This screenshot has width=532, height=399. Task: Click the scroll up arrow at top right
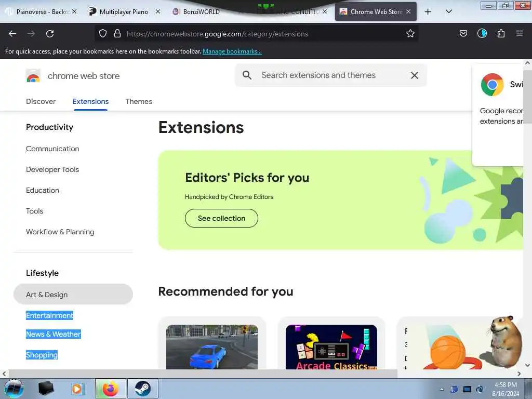pos(528,63)
